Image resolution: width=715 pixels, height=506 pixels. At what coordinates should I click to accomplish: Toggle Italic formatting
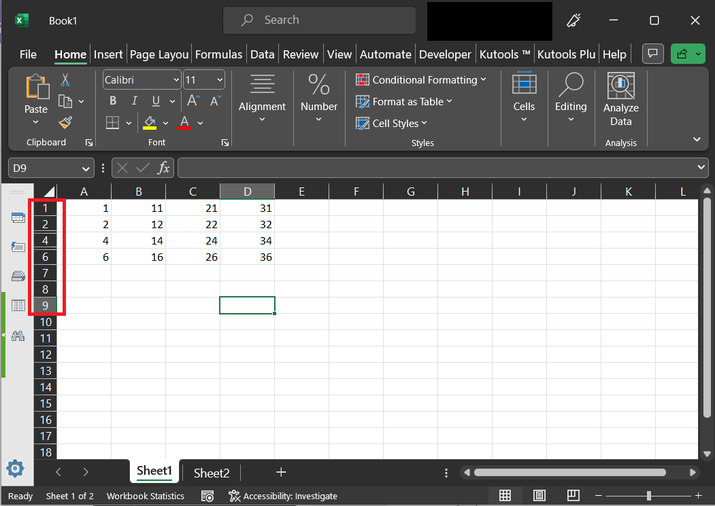point(135,101)
